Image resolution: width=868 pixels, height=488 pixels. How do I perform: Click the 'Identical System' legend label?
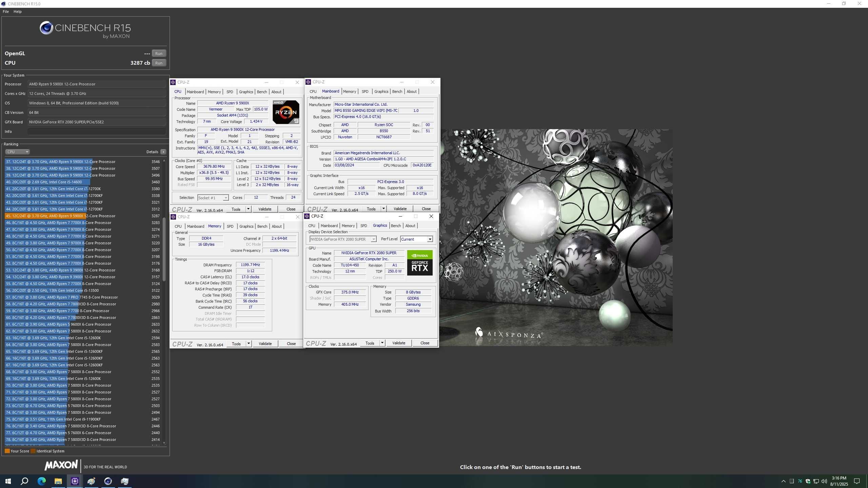[50, 451]
